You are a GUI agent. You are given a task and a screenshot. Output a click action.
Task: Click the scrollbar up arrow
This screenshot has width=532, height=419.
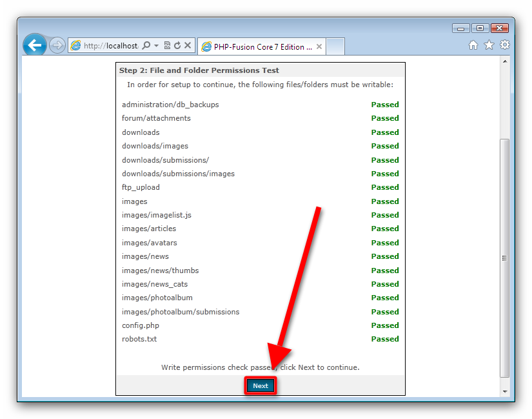click(x=505, y=62)
